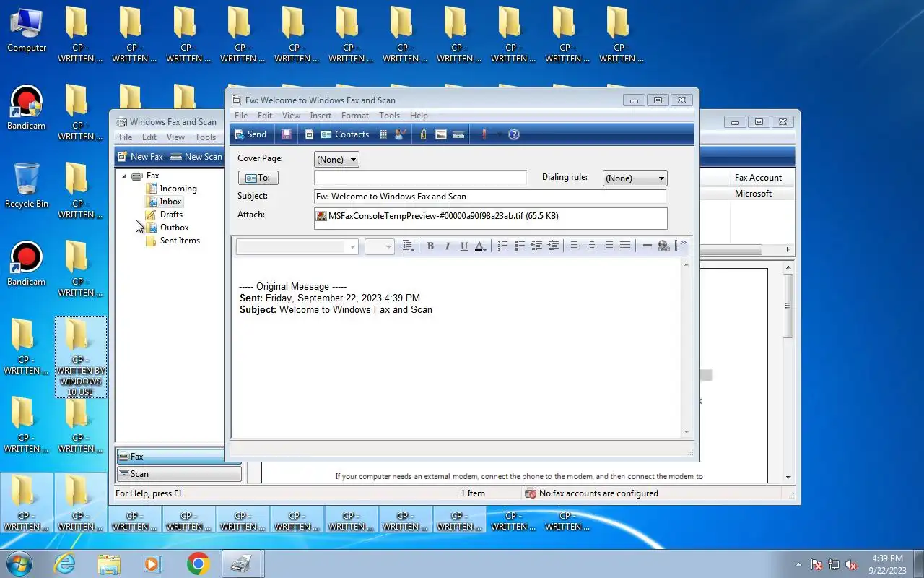This screenshot has width=924, height=578.
Task: Open the Dialing rule dropdown
Action: point(635,178)
